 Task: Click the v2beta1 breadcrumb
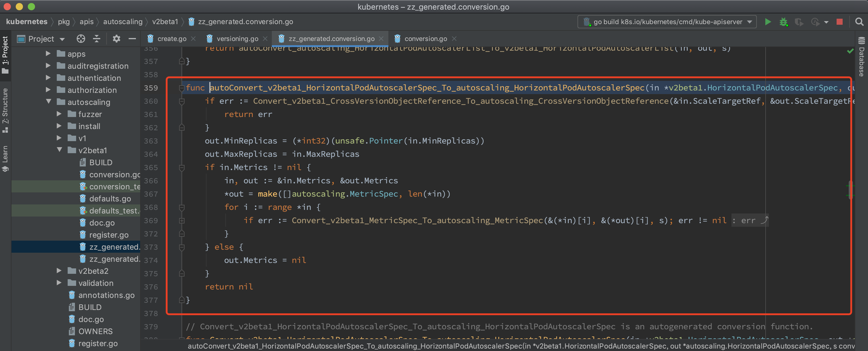(x=165, y=22)
